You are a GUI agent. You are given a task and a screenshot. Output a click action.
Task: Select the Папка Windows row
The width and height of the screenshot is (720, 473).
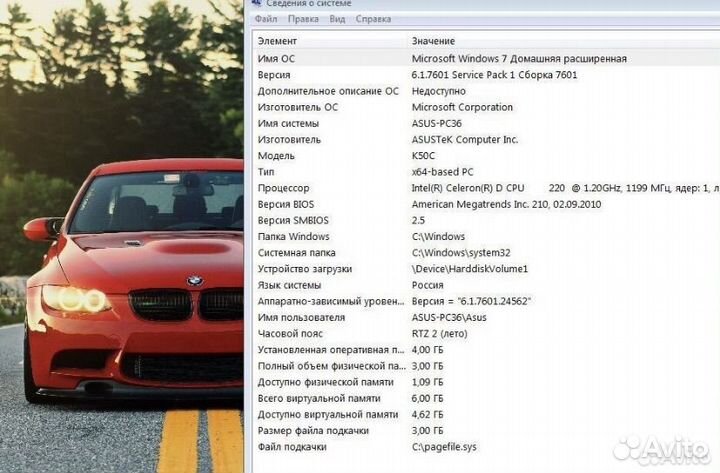[487, 236]
